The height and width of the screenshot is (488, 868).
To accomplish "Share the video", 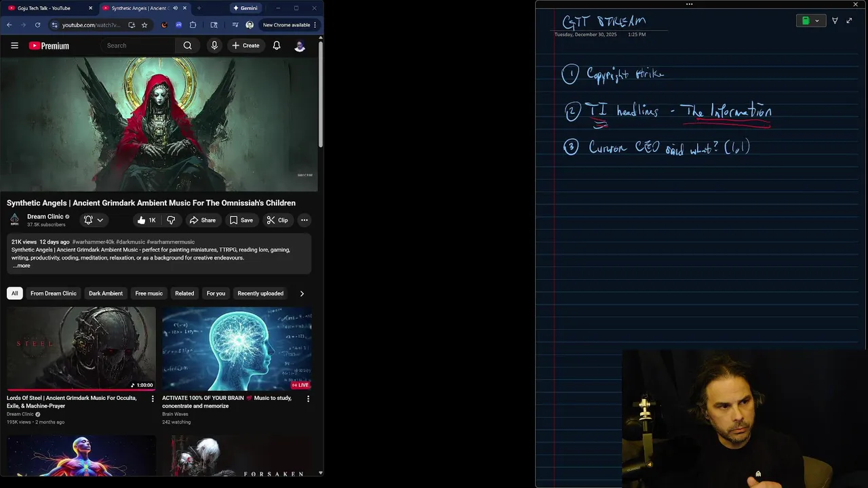I will click(x=203, y=220).
